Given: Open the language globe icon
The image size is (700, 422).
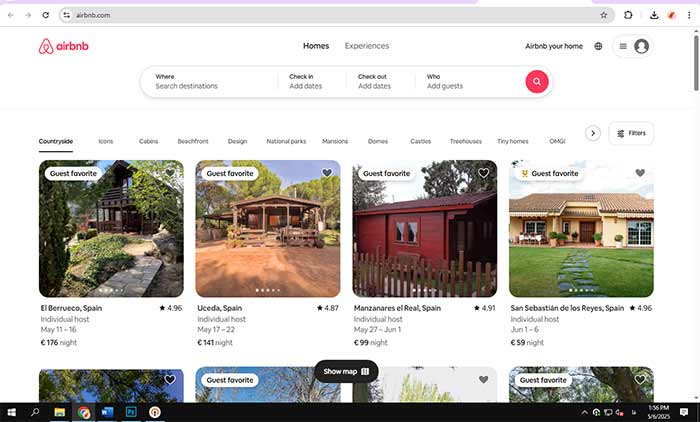Looking at the screenshot, I should (598, 46).
